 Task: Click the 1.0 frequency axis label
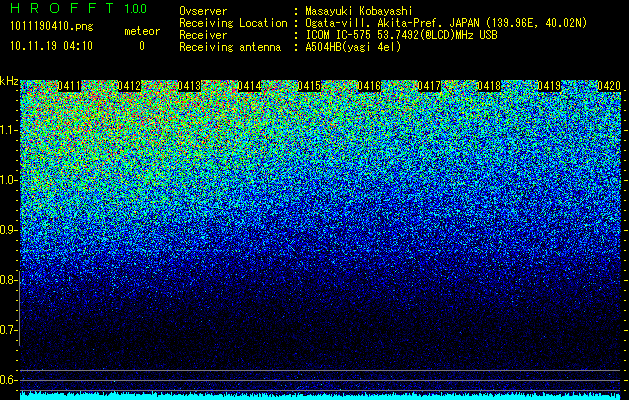coord(8,180)
